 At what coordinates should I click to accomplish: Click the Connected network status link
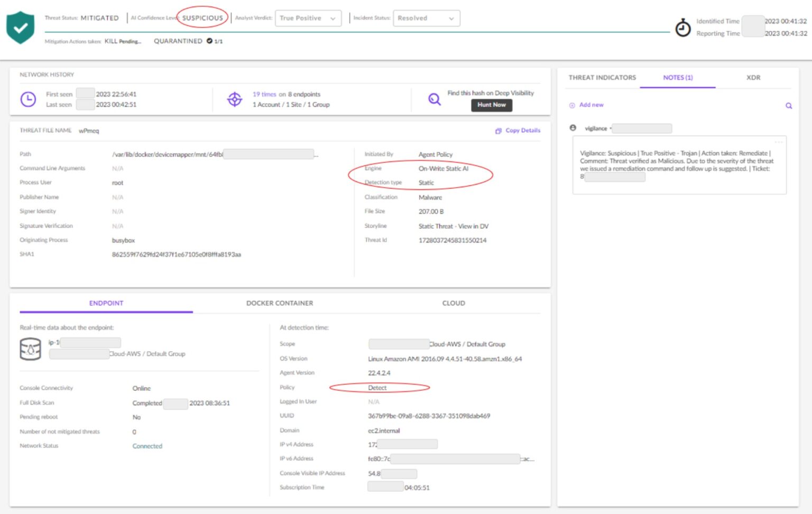[x=147, y=446]
